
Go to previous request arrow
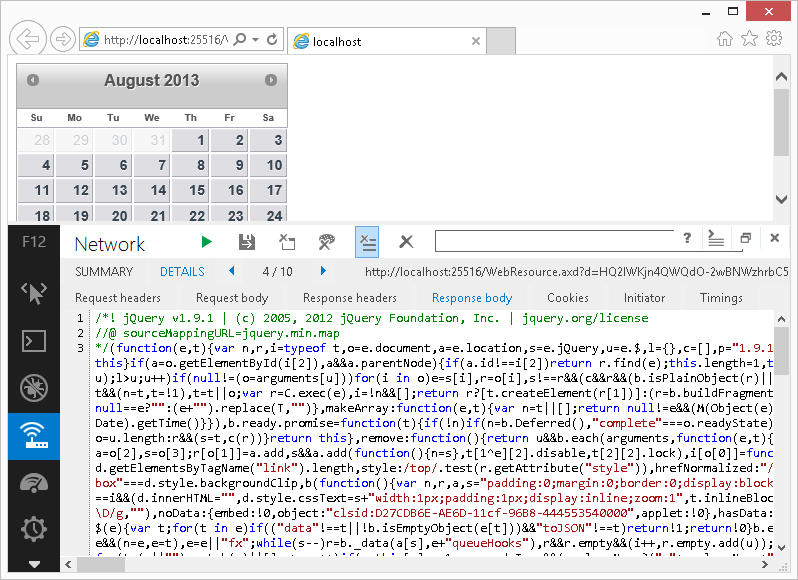pos(232,271)
